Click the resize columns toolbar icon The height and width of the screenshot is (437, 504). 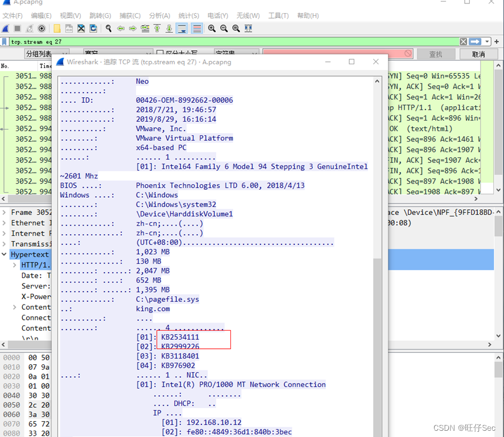click(x=248, y=28)
